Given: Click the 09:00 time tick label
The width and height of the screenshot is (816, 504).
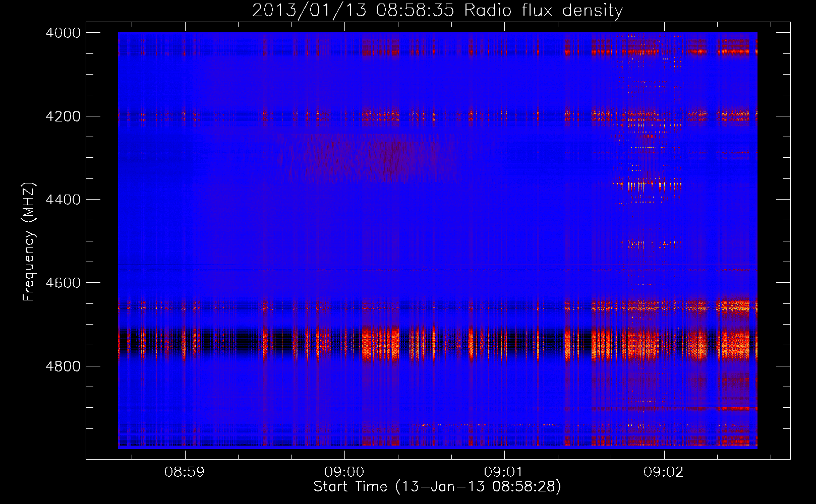Looking at the screenshot, I should pos(344,472).
